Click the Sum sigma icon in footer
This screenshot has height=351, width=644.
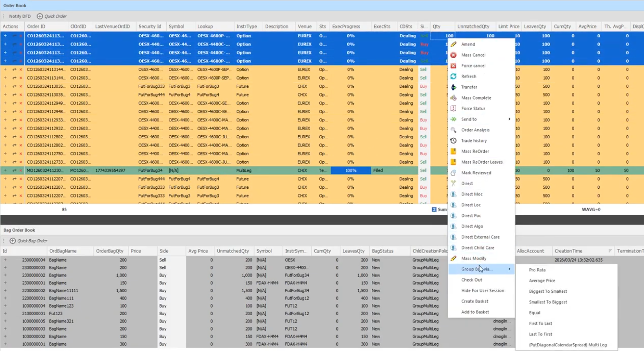434,209
